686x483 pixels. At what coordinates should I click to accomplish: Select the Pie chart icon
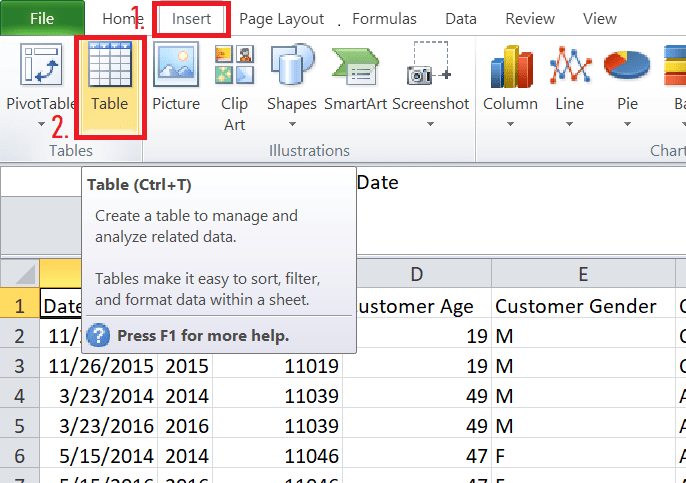pos(627,66)
